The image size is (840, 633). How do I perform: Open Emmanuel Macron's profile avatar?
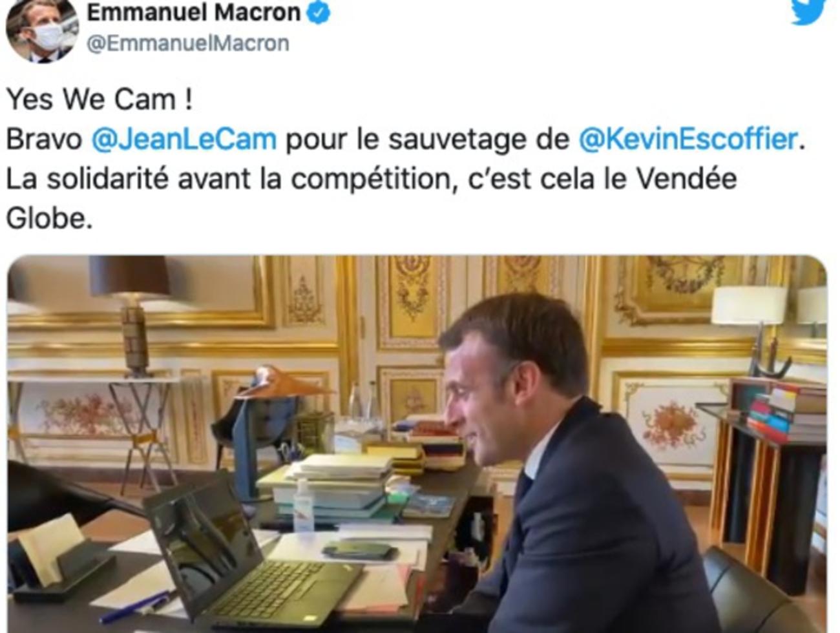click(41, 30)
